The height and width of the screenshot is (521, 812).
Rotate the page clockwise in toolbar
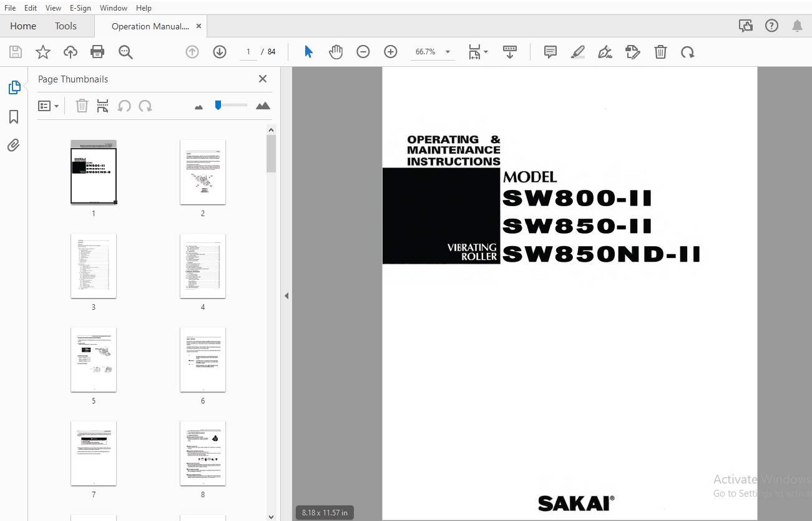[x=688, y=52]
